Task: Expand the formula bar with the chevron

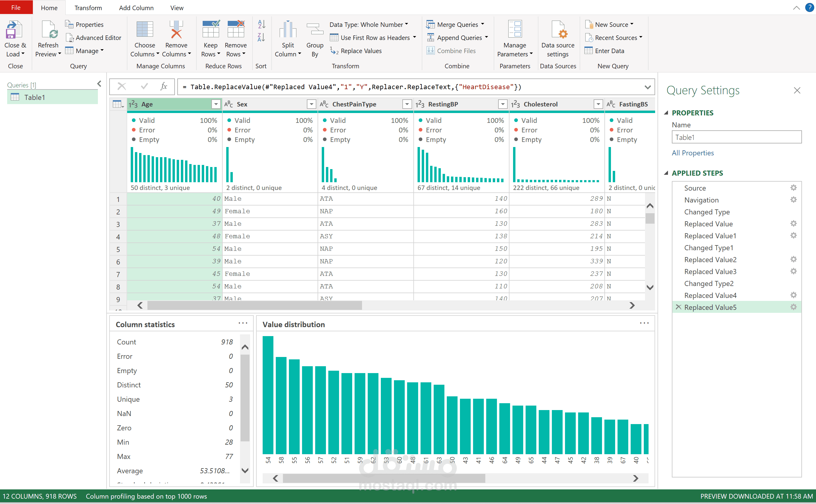Action: coord(648,87)
